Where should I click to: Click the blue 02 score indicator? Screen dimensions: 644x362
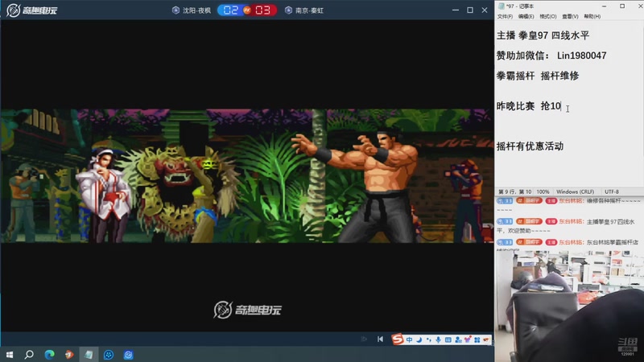tap(230, 10)
